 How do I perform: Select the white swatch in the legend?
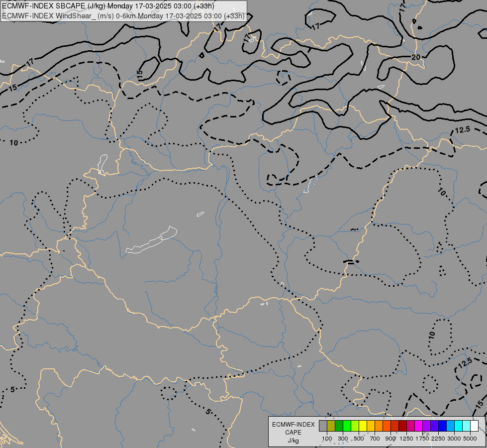coord(474,426)
